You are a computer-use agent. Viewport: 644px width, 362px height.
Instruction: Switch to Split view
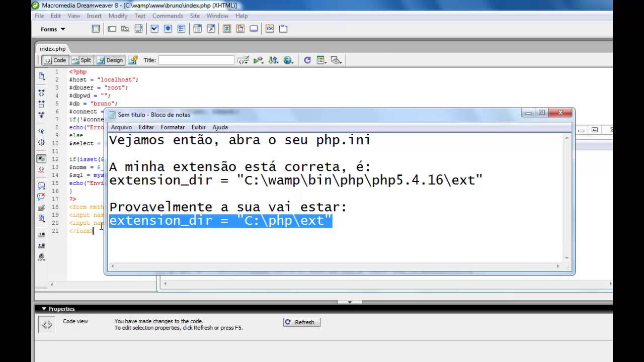click(x=81, y=60)
